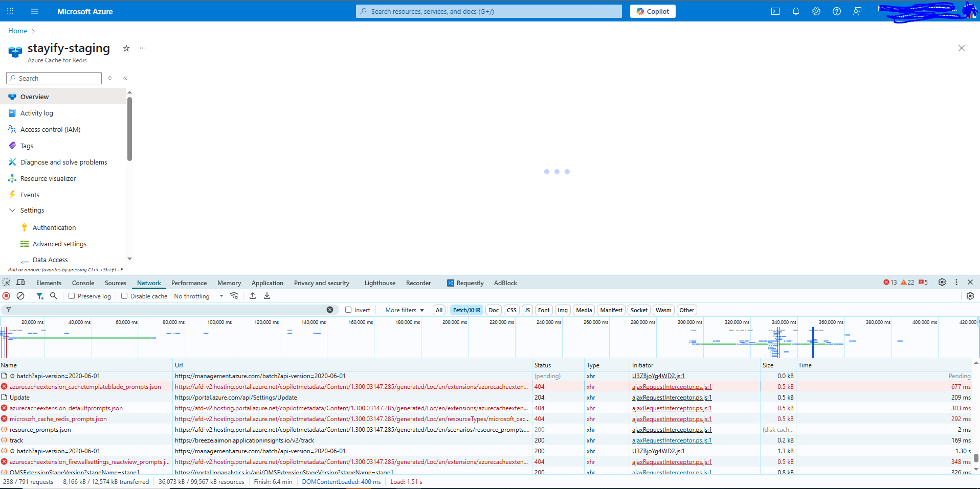Image resolution: width=980 pixels, height=489 pixels.
Task: Toggle the JS request filter
Action: click(527, 310)
